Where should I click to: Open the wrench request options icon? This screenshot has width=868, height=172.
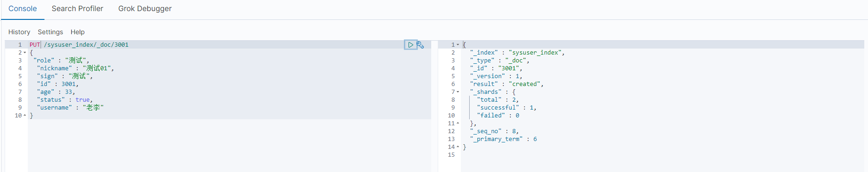(421, 45)
